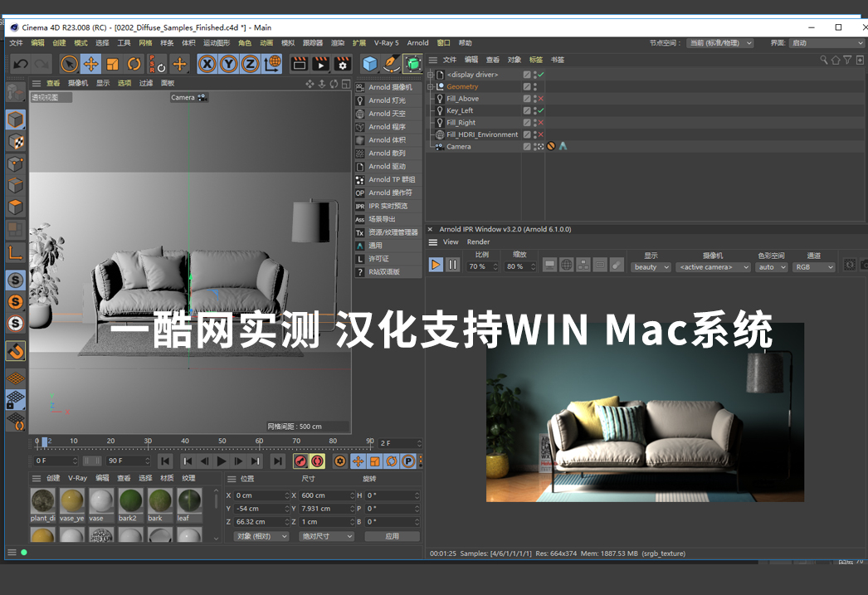Click the keyframe selection gear icon in timeline
This screenshot has height=595, width=868.
[x=340, y=461]
